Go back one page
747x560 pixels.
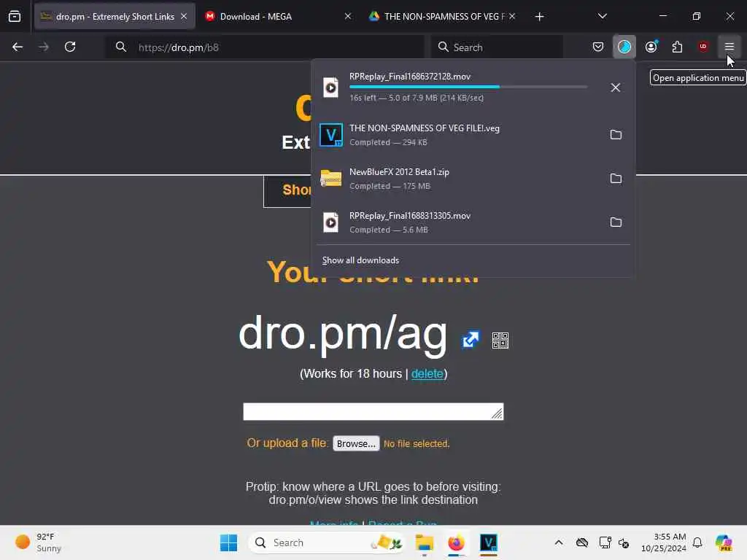pos(18,47)
